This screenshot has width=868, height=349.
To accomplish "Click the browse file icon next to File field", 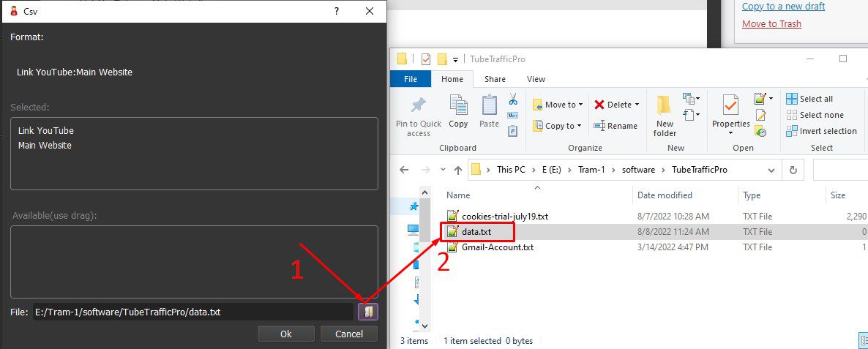I will (x=368, y=312).
